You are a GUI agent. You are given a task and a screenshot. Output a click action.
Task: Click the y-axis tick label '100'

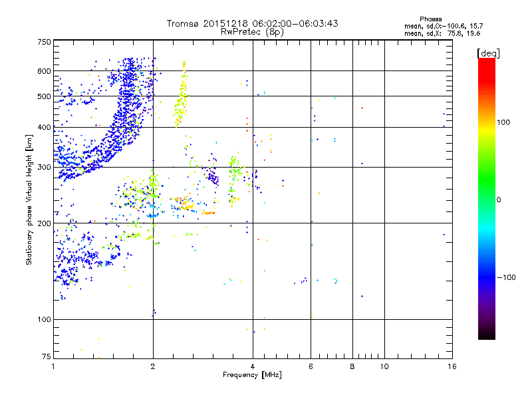point(44,320)
